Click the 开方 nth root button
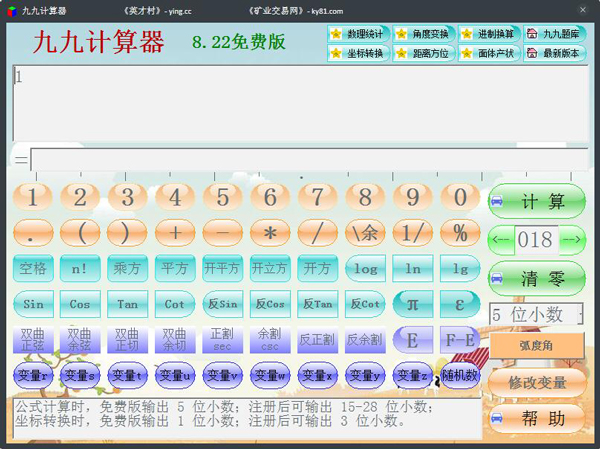Screen dimensions: 600x449 [318, 268]
